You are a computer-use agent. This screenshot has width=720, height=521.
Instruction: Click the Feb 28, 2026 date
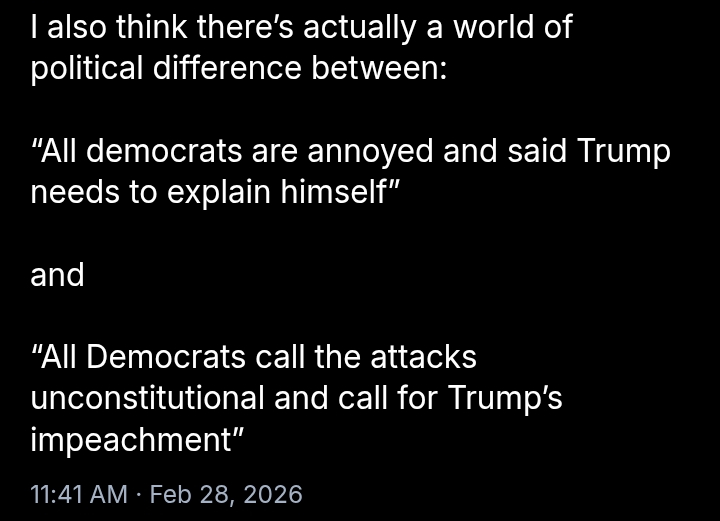click(225, 494)
